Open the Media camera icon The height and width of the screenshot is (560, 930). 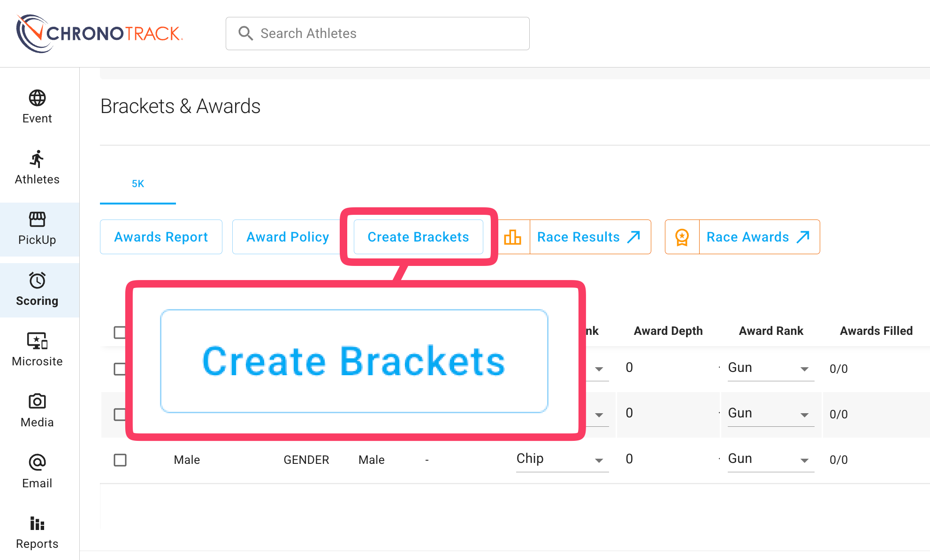point(37,401)
